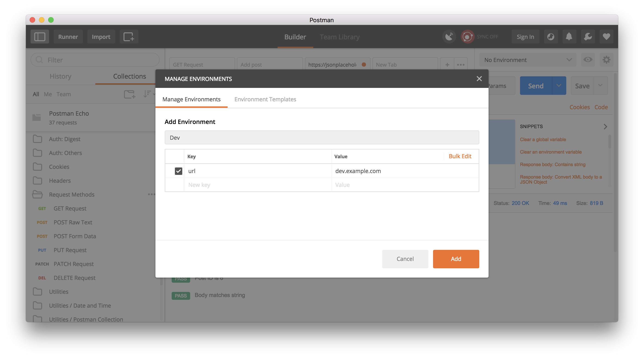Uncheck the url variable checkbox
Screen dimensions: 644x359
(178, 171)
